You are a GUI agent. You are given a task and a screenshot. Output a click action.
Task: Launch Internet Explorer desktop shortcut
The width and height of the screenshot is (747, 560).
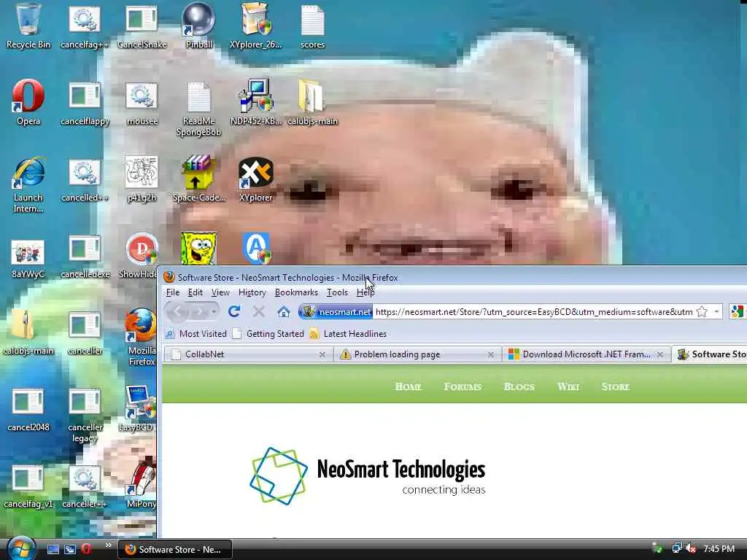28,172
